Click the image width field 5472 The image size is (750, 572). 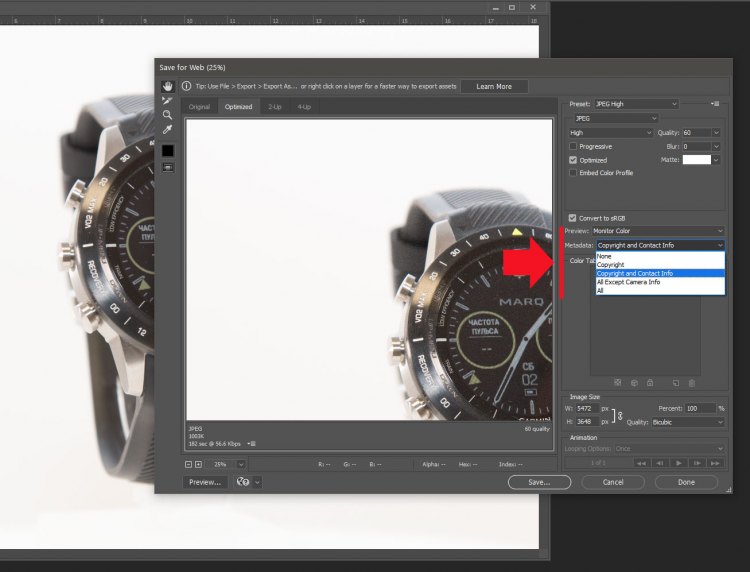click(587, 408)
